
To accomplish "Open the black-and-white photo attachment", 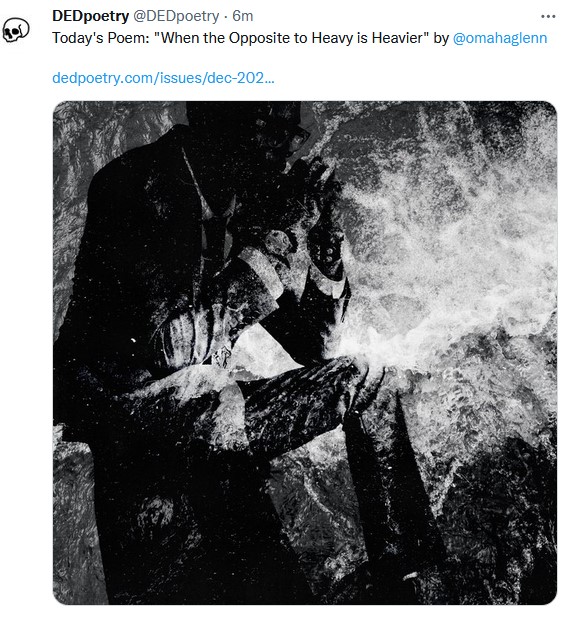I will coord(305,353).
